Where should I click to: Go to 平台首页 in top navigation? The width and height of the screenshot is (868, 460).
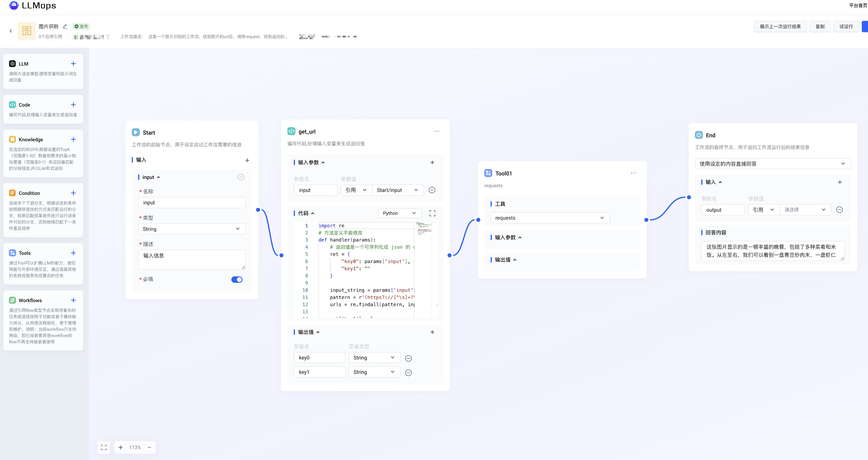(x=858, y=5)
